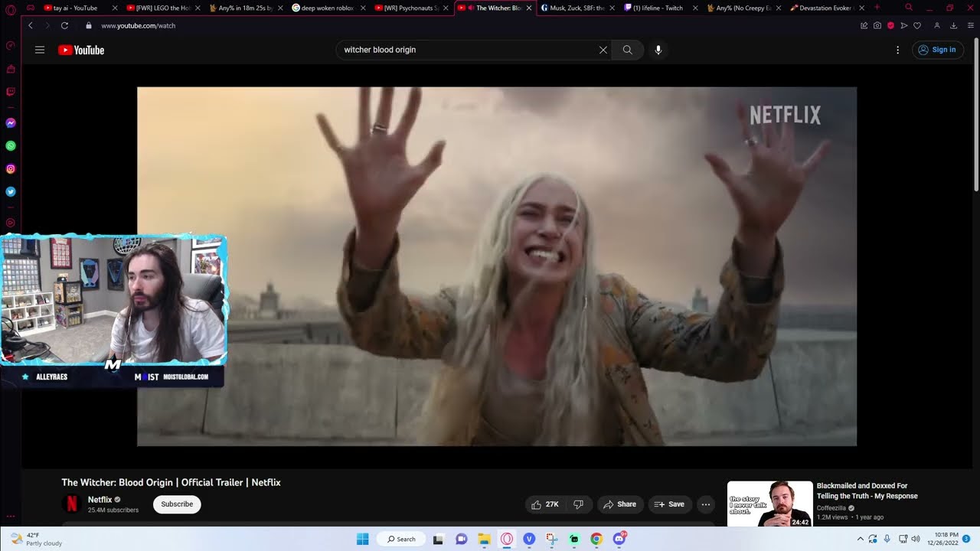The image size is (980, 551).
Task: Go back to previous page
Action: 31,25
